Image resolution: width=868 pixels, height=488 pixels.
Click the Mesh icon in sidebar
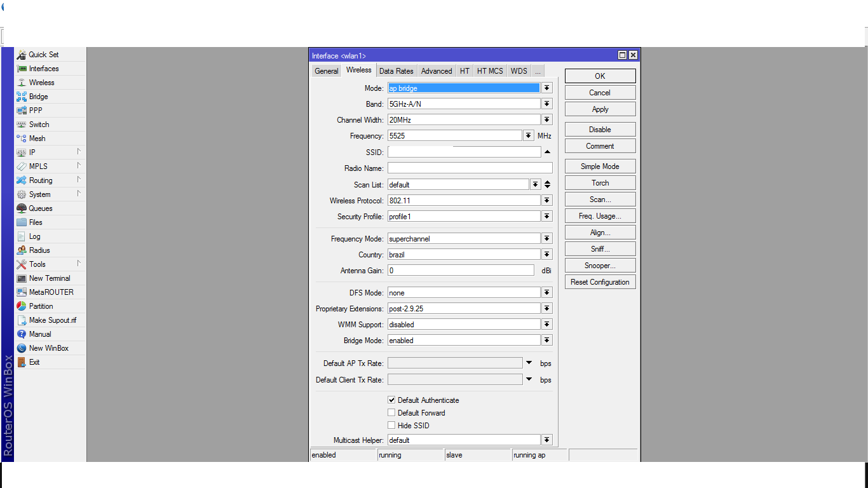(22, 139)
